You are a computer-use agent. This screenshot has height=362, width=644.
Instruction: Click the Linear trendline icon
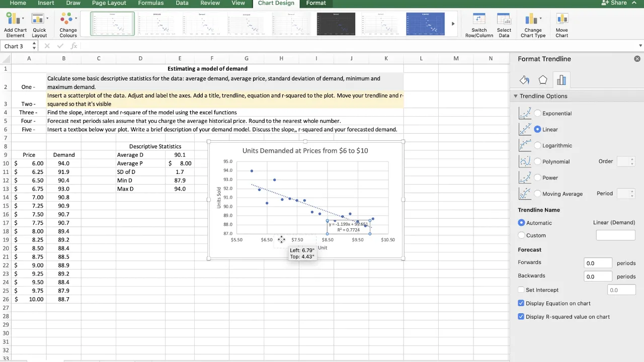coord(525,129)
